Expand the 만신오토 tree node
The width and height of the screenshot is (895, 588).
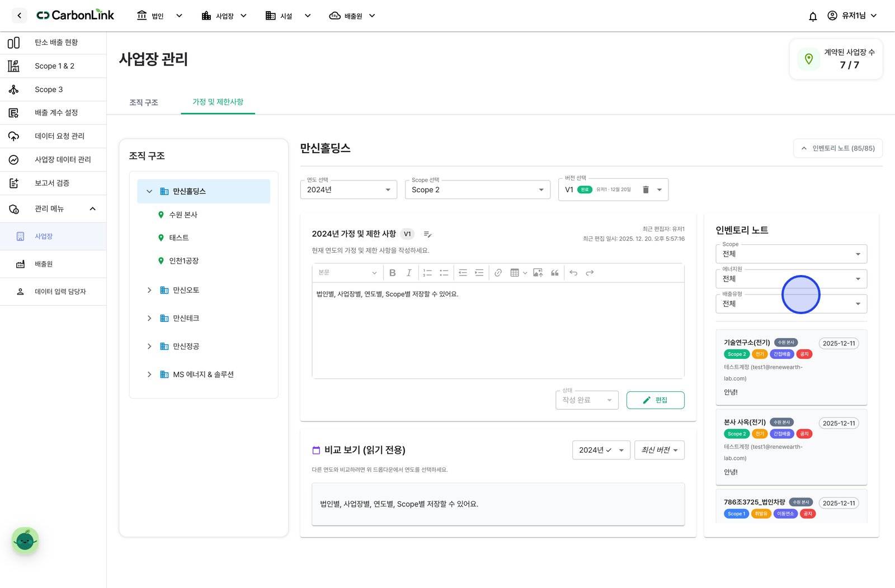click(149, 290)
